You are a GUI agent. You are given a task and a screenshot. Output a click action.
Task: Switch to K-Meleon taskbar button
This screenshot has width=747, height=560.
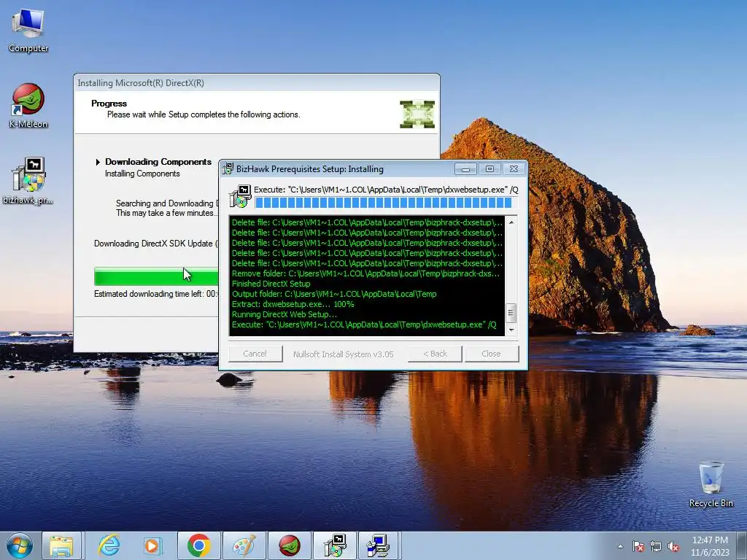[x=289, y=545]
